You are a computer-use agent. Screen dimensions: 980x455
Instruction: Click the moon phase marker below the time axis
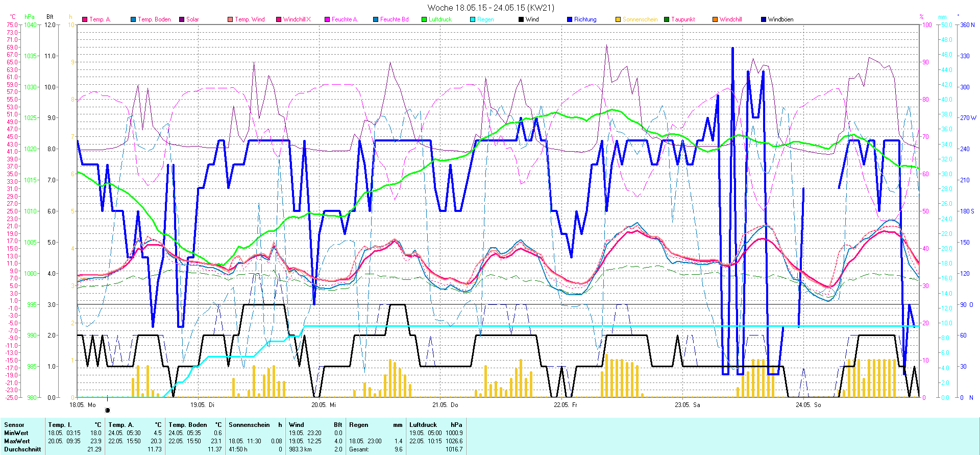(107, 410)
